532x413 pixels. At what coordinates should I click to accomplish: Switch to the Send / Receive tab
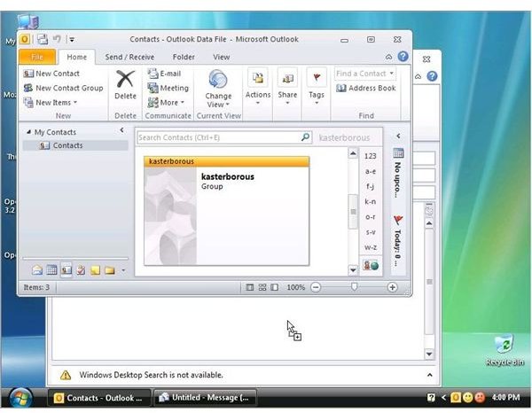click(129, 57)
